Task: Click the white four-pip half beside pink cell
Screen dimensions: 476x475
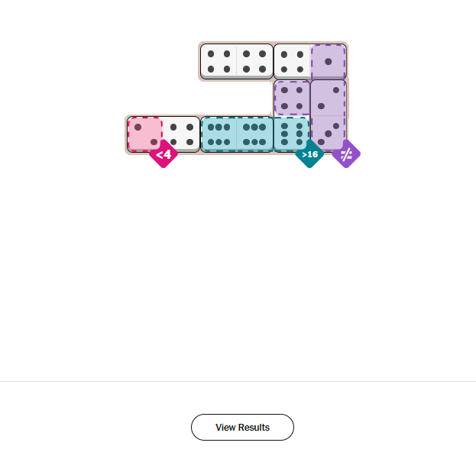Action: tap(182, 134)
